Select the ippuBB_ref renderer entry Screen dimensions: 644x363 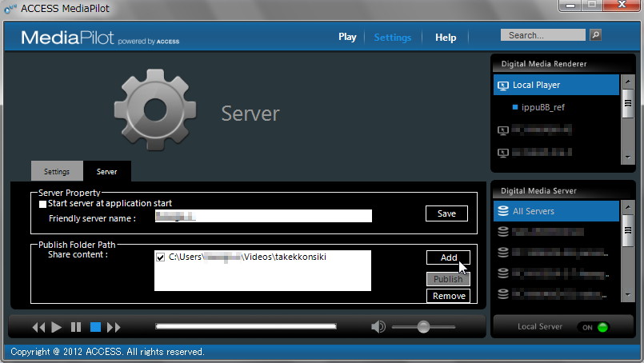pyautogui.click(x=543, y=107)
